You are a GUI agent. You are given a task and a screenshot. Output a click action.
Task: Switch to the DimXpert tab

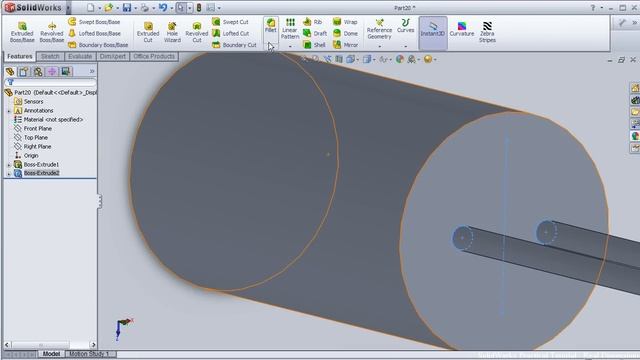click(113, 56)
